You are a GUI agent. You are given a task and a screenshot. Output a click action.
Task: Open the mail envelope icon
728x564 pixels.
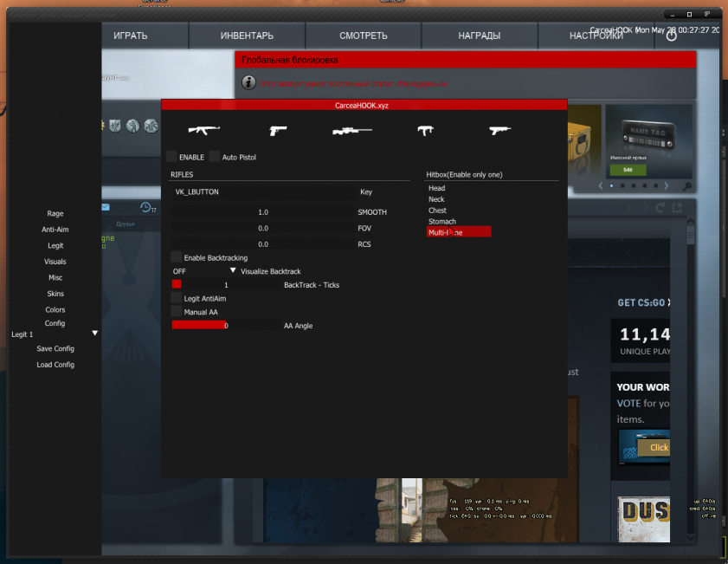106,207
